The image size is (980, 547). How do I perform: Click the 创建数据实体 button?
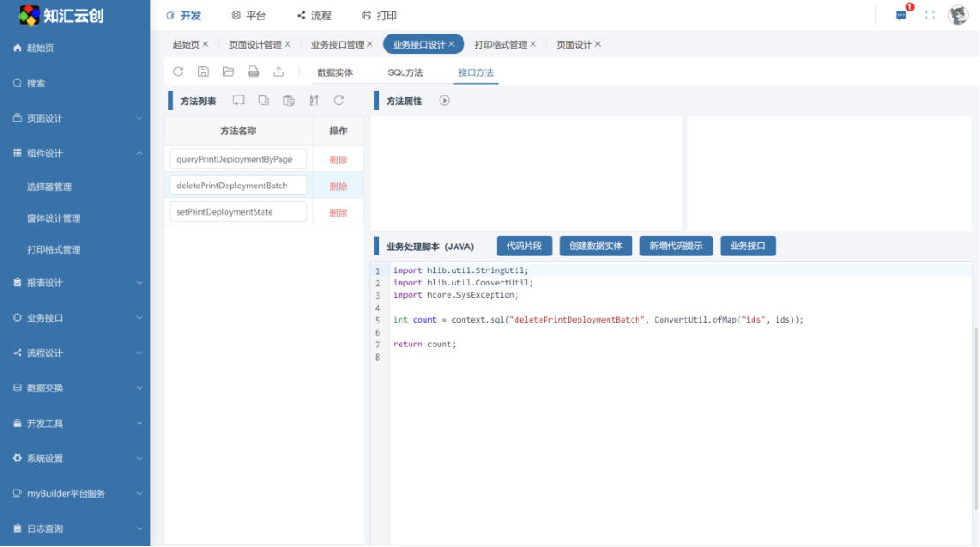pyautogui.click(x=595, y=246)
